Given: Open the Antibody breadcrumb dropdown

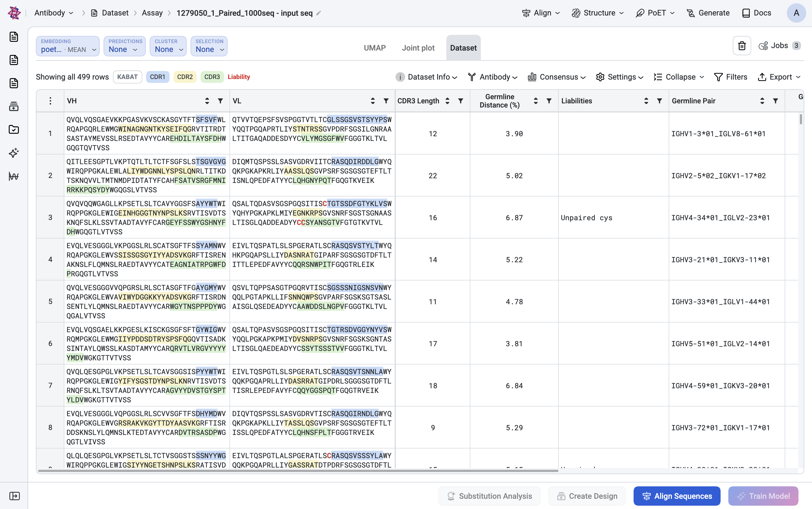Looking at the screenshot, I should pos(54,13).
